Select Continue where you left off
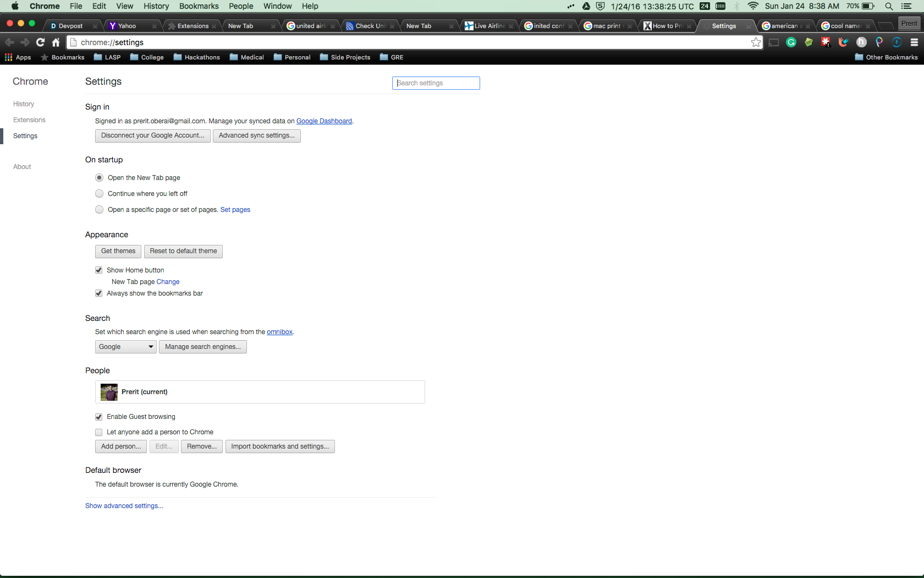The height and width of the screenshot is (578, 924). [99, 194]
